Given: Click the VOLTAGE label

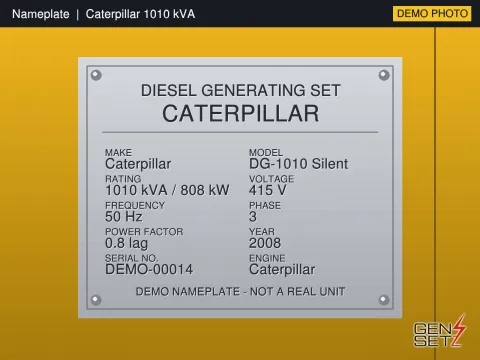Looking at the screenshot, I should click(x=272, y=179).
